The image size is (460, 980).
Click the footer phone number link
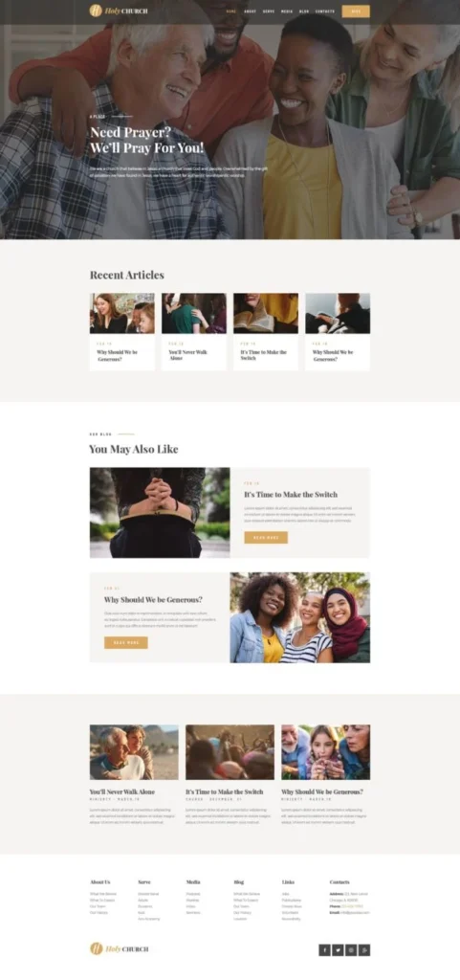click(353, 906)
